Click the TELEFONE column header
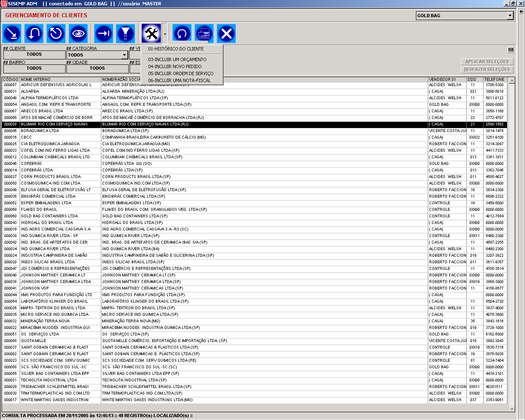The image size is (525, 420). (x=495, y=80)
